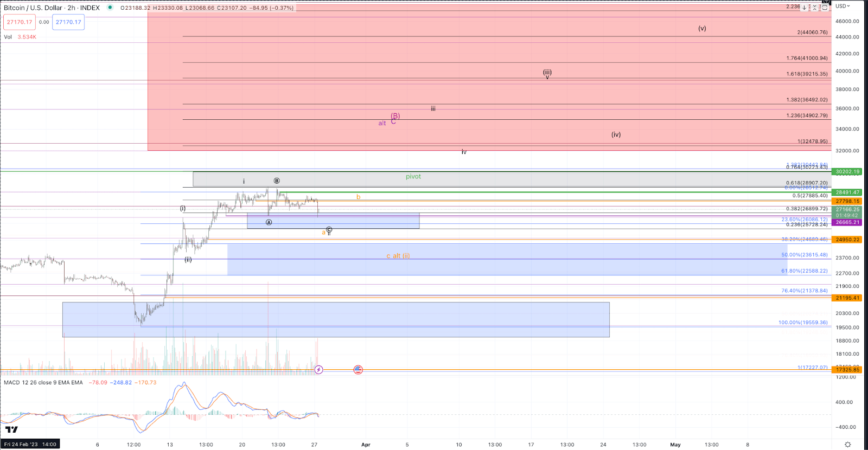Select the Vol indicator label

(8, 37)
